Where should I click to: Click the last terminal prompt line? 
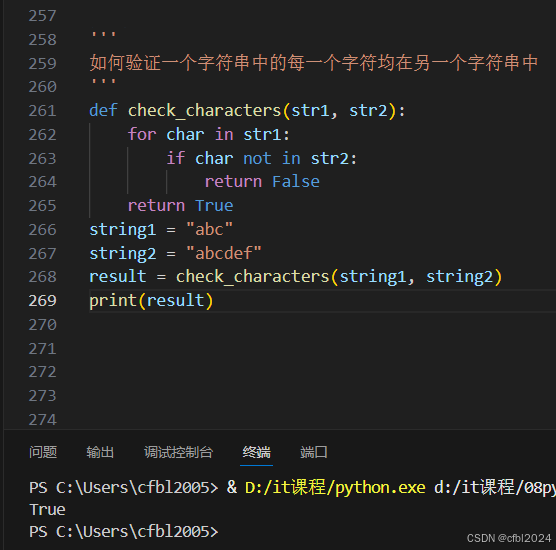pyautogui.click(x=124, y=532)
